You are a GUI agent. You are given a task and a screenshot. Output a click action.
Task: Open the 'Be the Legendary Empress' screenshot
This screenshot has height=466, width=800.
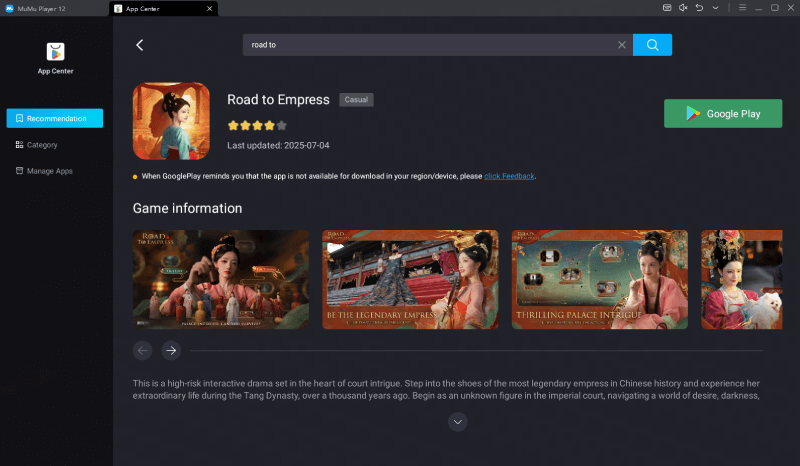click(x=410, y=279)
